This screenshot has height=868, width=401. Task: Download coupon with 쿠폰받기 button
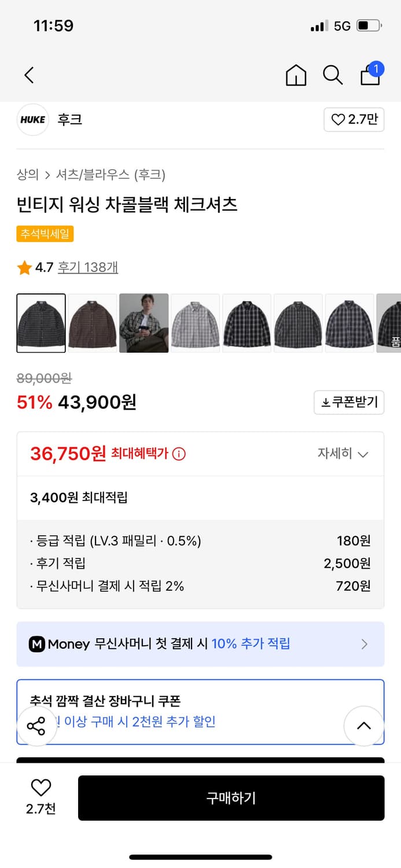[x=349, y=402]
